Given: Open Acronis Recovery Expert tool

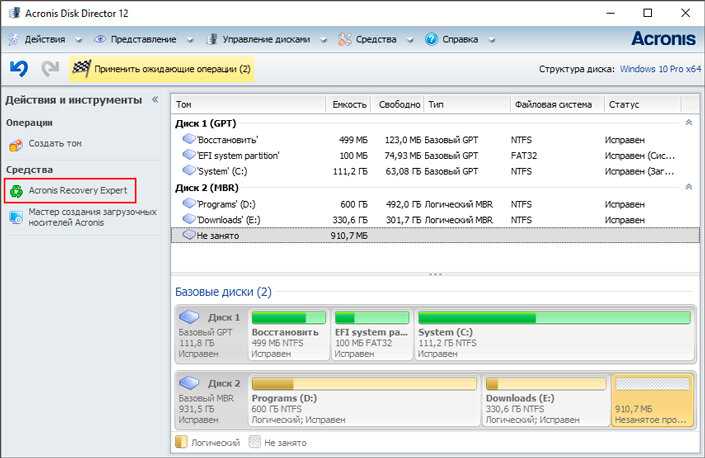Looking at the screenshot, I should [70, 191].
